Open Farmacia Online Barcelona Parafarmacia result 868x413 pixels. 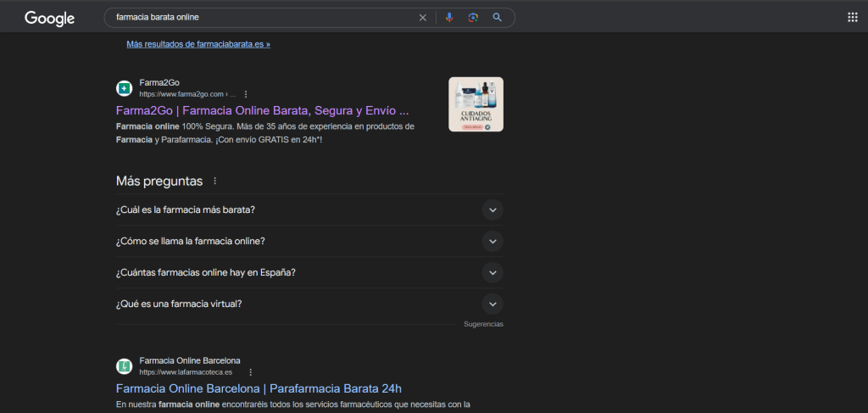coord(259,388)
